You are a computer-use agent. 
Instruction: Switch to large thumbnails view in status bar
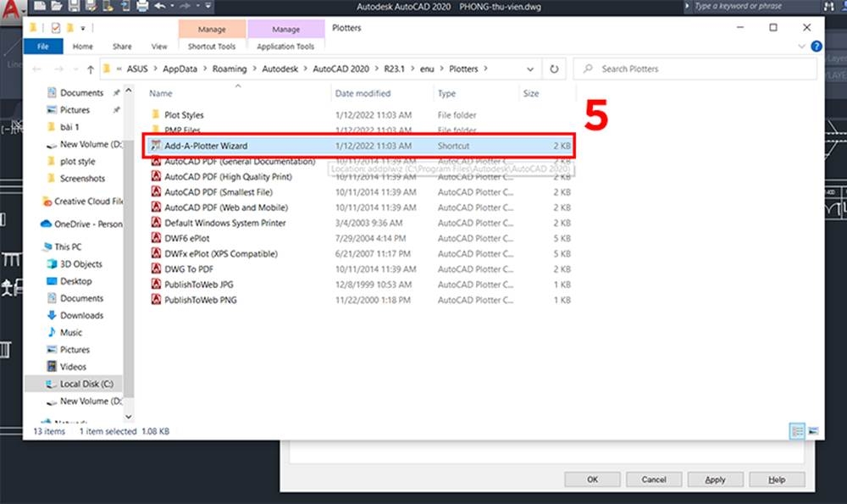pos(815,431)
